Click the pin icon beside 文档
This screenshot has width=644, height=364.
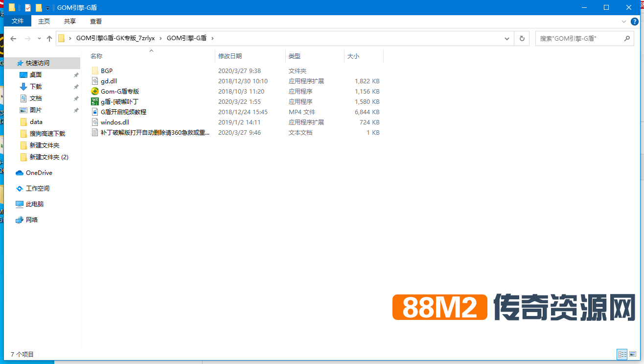coord(76,98)
